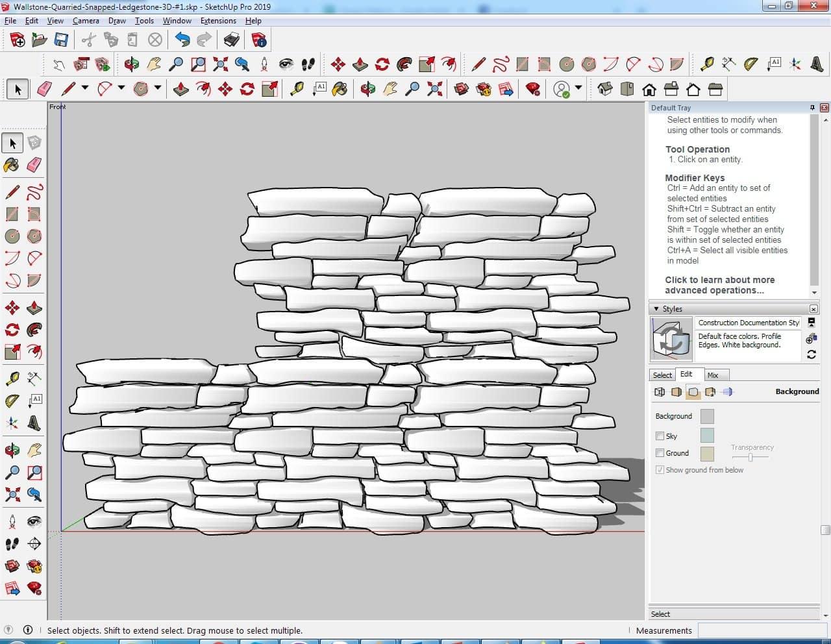This screenshot has width=831, height=644.
Task: Click the Print icon in the top toolbar
Action: tap(232, 40)
